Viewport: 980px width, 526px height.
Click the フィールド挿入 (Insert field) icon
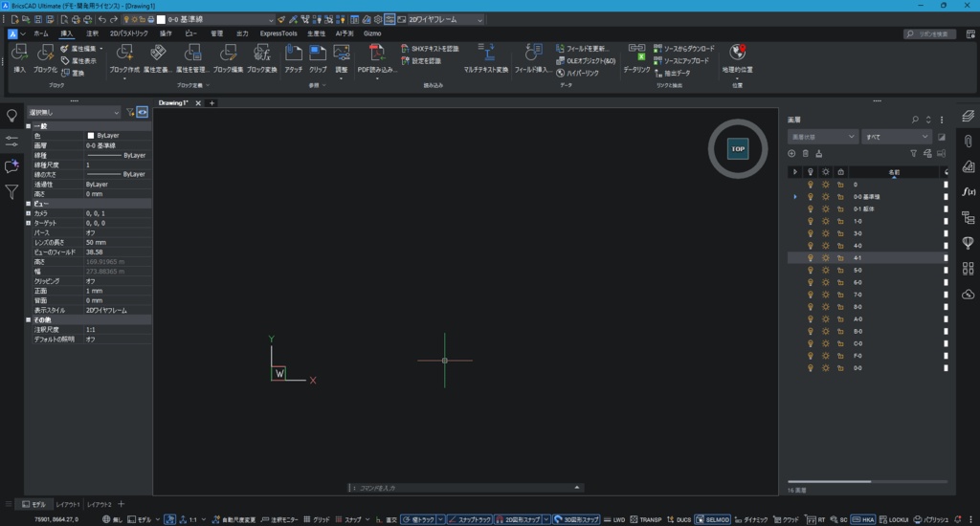[x=533, y=54]
